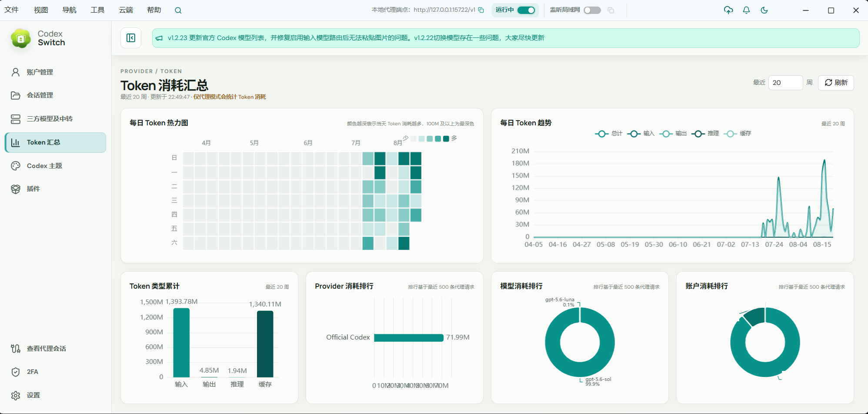This screenshot has width=868, height=414.
Task: Open 三方模型及中转 in sidebar
Action: (x=55, y=119)
